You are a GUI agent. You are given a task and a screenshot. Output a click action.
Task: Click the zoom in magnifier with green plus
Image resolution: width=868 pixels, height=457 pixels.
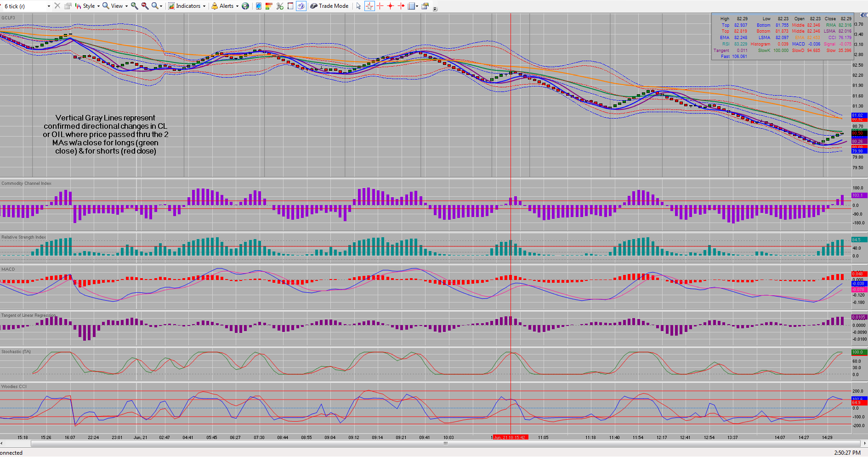[135, 6]
